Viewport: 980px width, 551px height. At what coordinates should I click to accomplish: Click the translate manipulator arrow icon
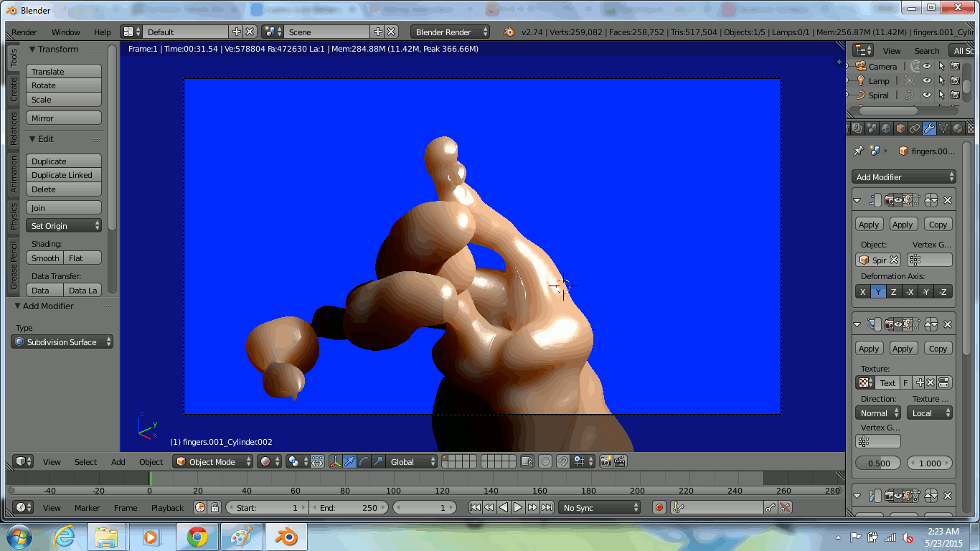(349, 462)
